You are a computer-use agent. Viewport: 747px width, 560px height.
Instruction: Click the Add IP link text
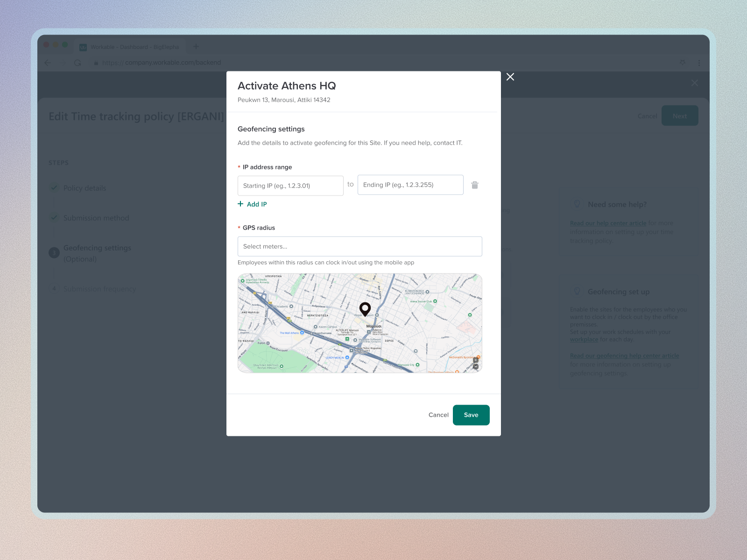[x=257, y=204]
